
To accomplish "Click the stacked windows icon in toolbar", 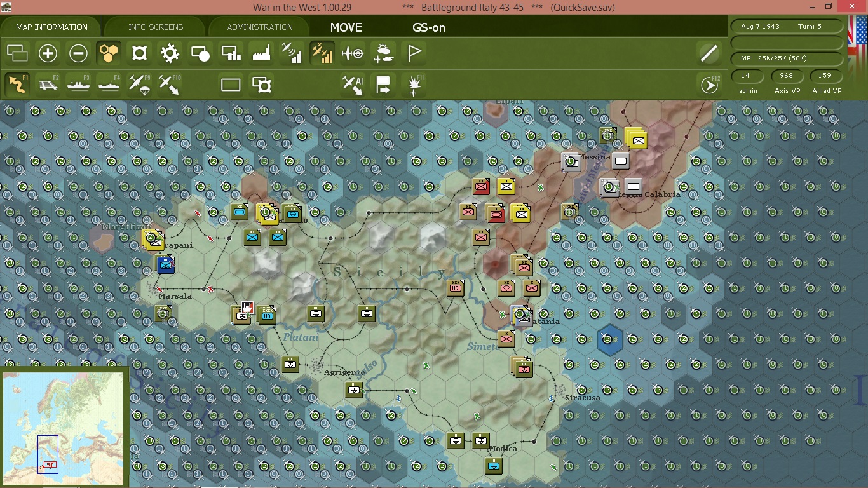I will pyautogui.click(x=17, y=53).
